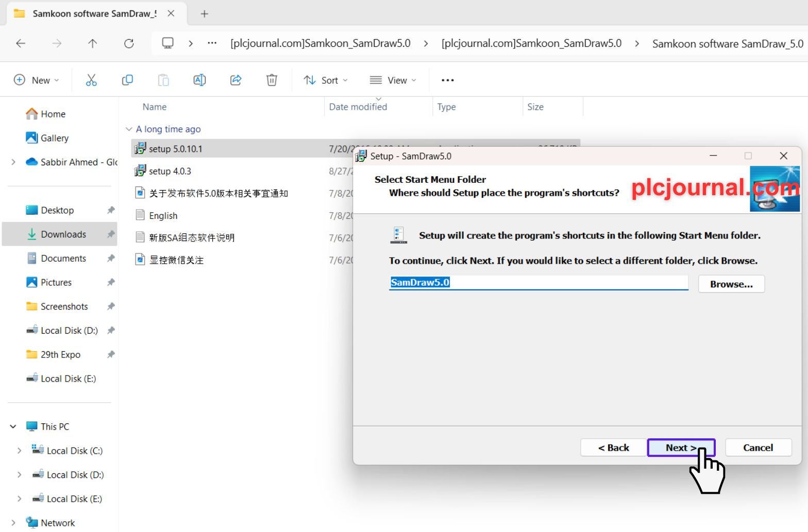Click Browse to choose folder
The image size is (808, 532).
[731, 284]
